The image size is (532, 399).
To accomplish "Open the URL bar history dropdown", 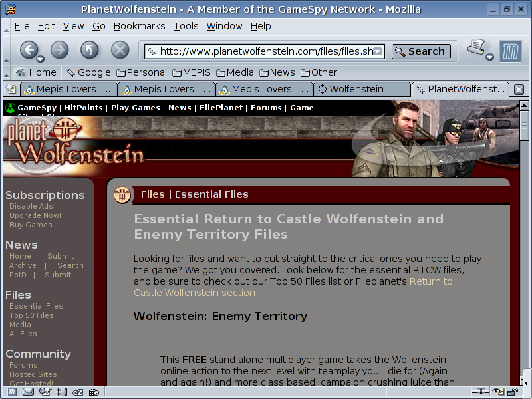I will coord(378,51).
